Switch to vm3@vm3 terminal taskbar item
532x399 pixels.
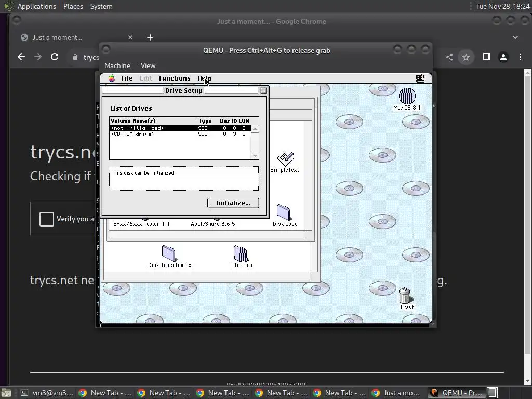(x=47, y=393)
